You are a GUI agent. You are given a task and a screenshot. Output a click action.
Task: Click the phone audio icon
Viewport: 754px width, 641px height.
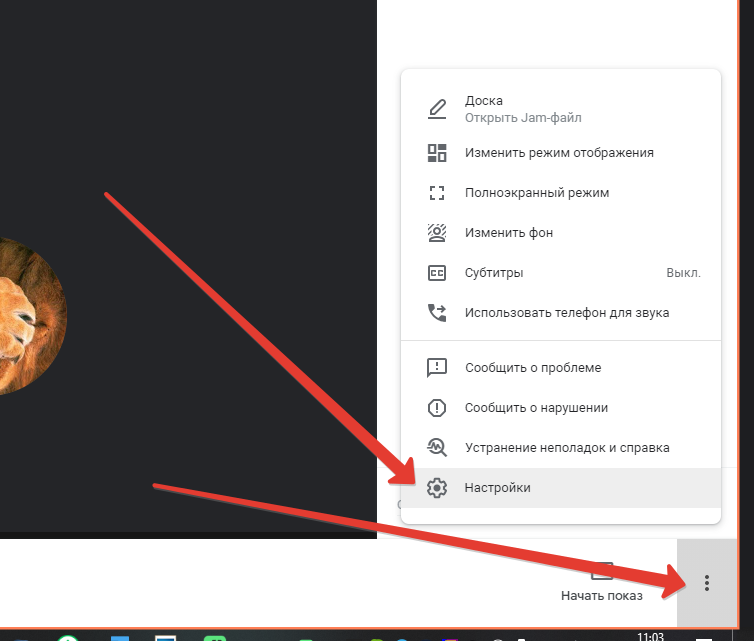[437, 313]
